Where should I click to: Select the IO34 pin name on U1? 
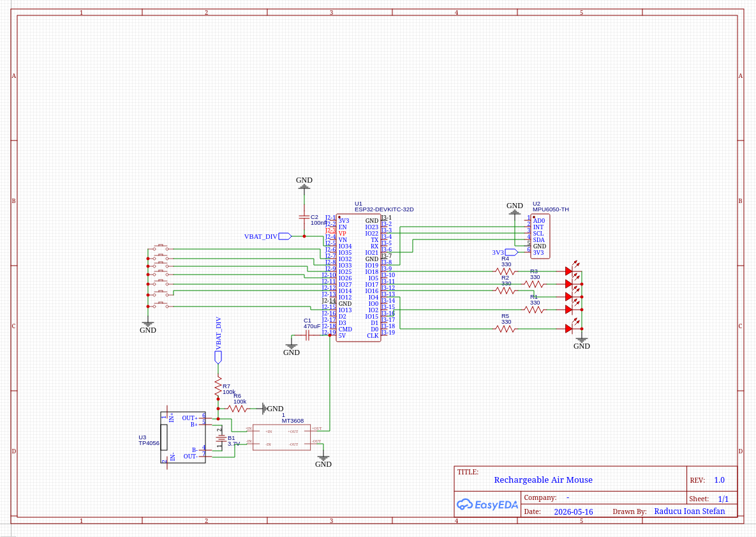coord(345,246)
